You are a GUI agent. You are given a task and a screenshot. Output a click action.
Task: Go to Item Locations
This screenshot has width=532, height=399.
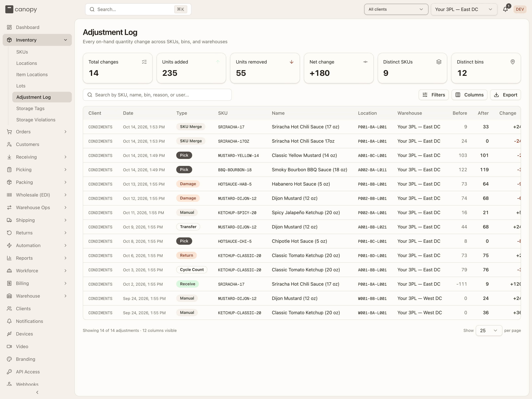pos(42,74)
